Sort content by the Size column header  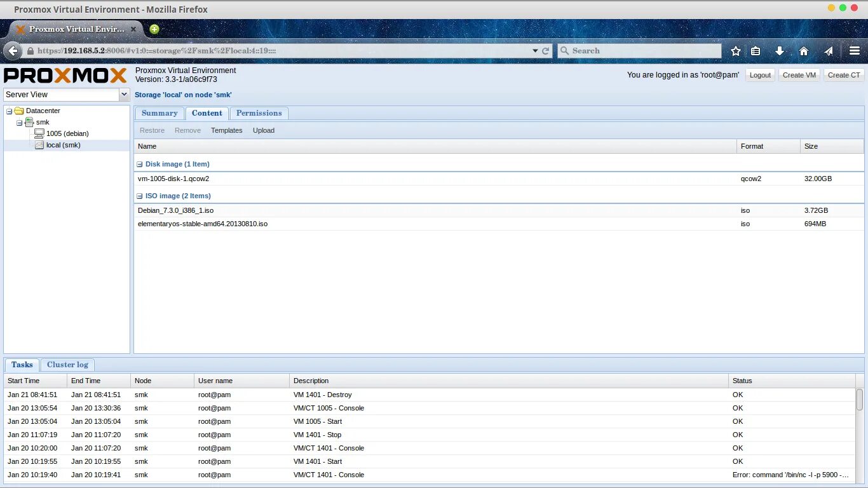[832, 146]
